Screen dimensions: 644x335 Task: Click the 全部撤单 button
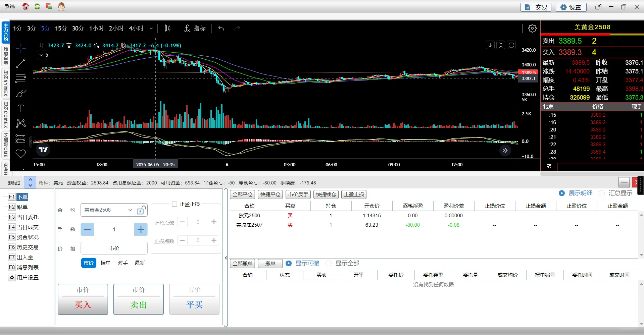[x=243, y=264]
